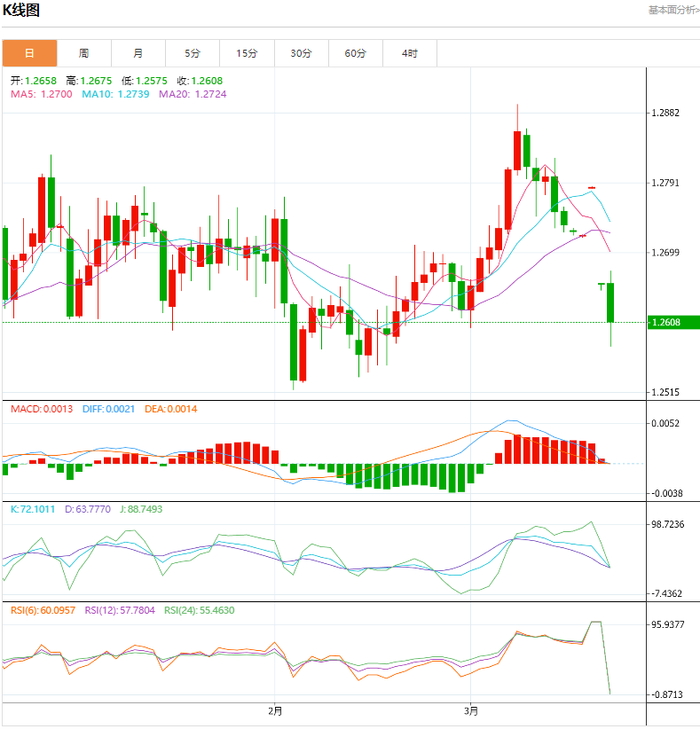Select the 60分 timeframe tab
The height and width of the screenshot is (729, 700).
pos(356,53)
